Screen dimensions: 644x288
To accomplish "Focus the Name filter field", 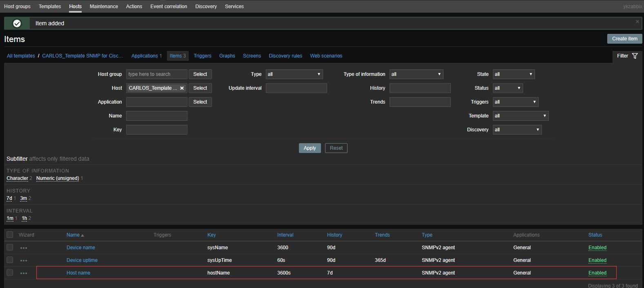I will click(157, 116).
